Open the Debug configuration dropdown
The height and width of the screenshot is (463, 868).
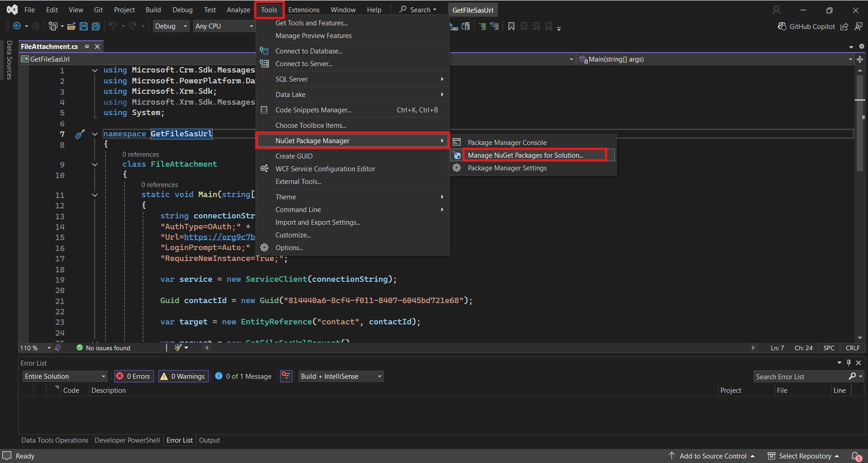coord(171,26)
